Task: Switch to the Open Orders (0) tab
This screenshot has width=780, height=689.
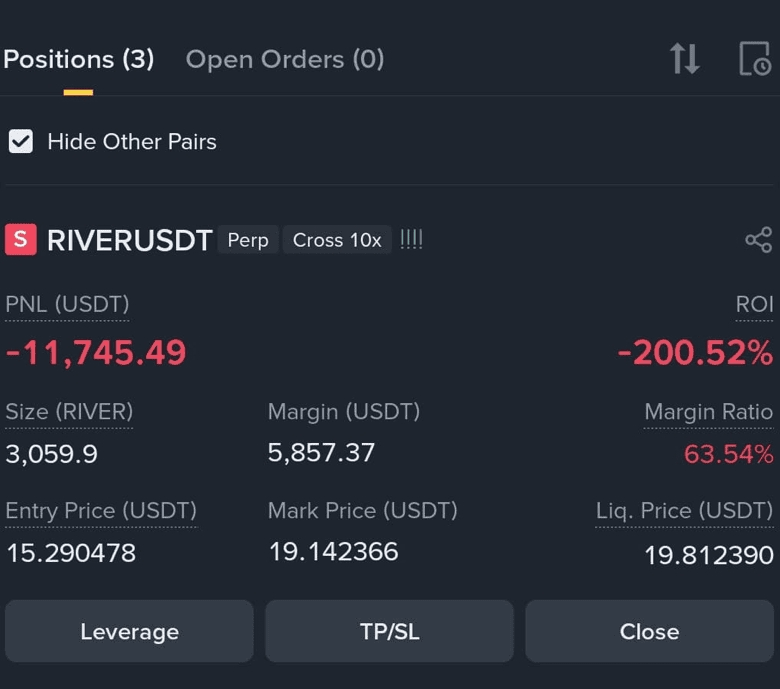Action: [285, 60]
